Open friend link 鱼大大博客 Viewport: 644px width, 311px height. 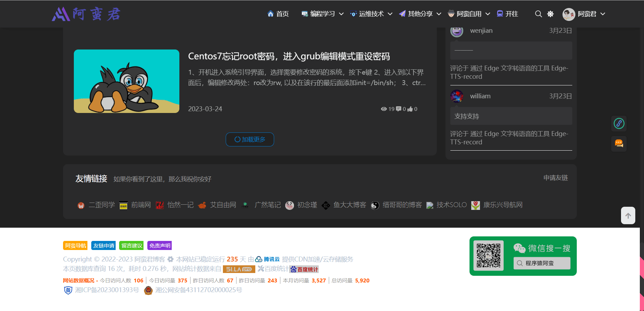[350, 205]
